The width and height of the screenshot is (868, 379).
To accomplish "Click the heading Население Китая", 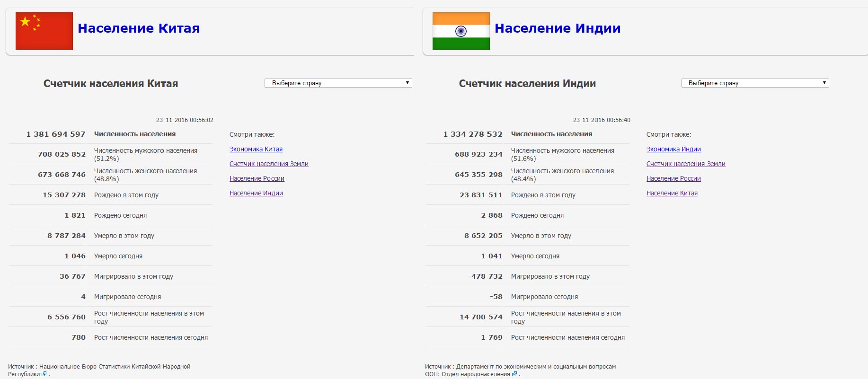I will (x=139, y=28).
